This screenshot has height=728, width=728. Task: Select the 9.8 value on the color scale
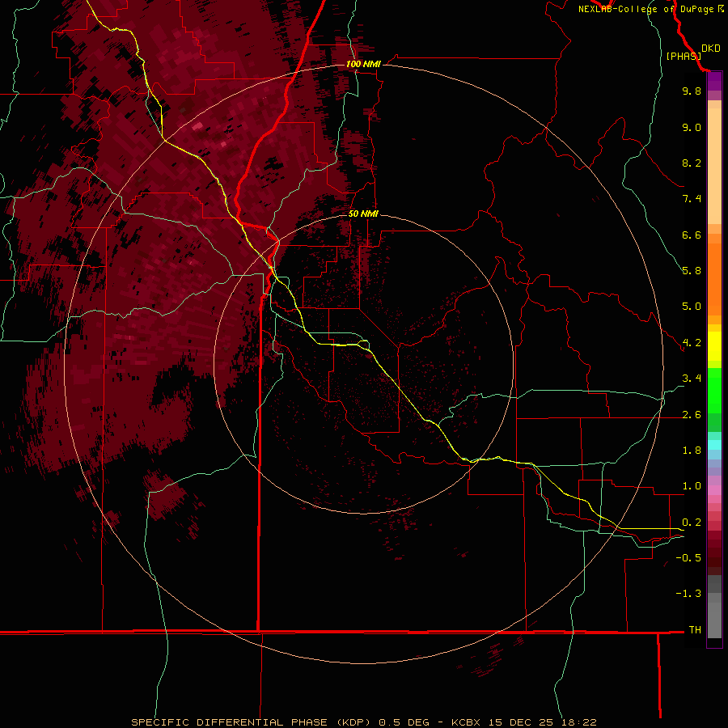(692, 91)
